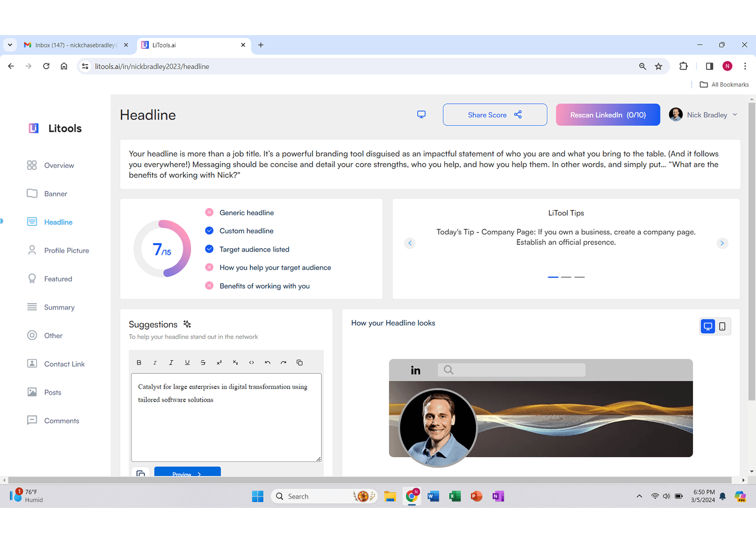Reload the current page
Viewport: 756px width, 543px height.
[x=46, y=66]
